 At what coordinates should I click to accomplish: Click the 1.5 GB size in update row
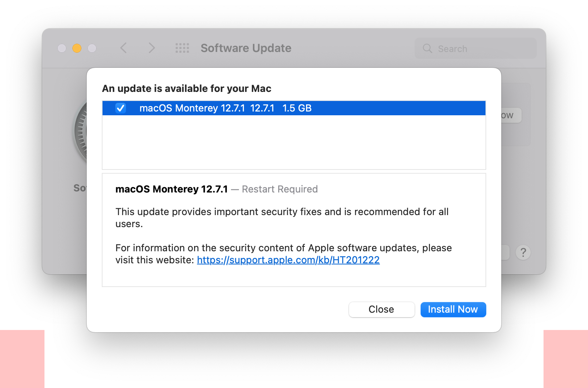297,108
